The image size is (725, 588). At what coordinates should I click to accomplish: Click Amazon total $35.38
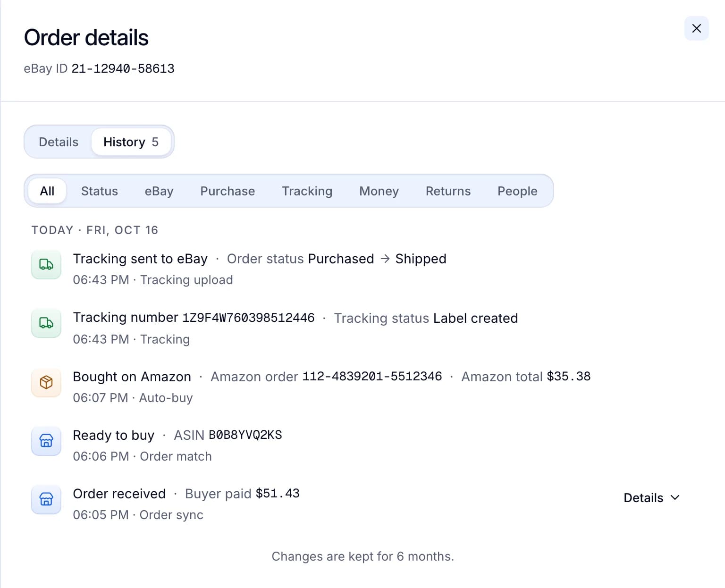[x=526, y=377]
